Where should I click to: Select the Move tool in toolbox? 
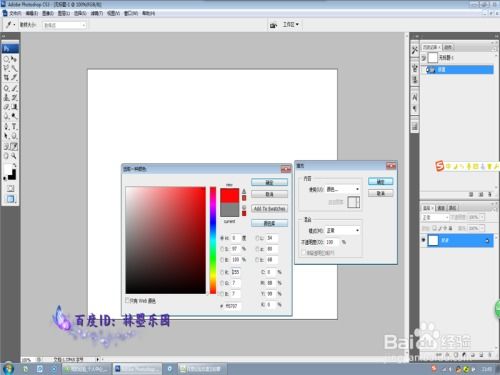pyautogui.click(x=14, y=59)
